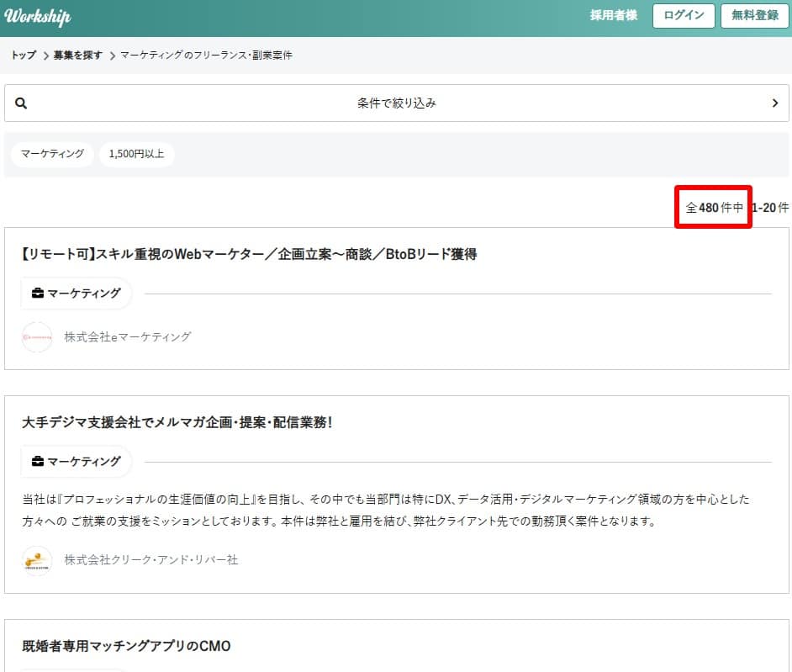Open the 採用者様 menu link
The height and width of the screenshot is (672, 792).
614,16
